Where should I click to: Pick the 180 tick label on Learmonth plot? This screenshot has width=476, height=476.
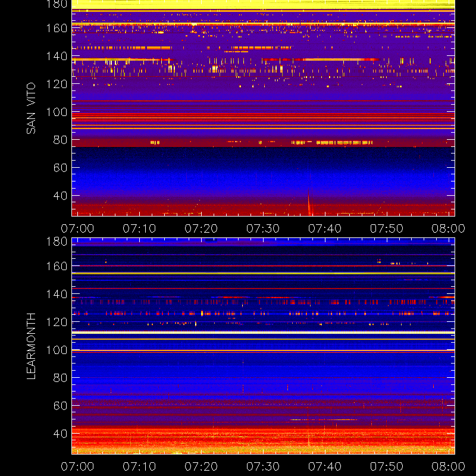click(57, 242)
